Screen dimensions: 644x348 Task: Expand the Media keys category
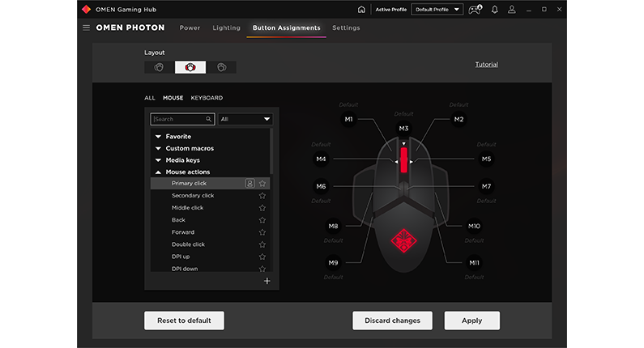[158, 160]
